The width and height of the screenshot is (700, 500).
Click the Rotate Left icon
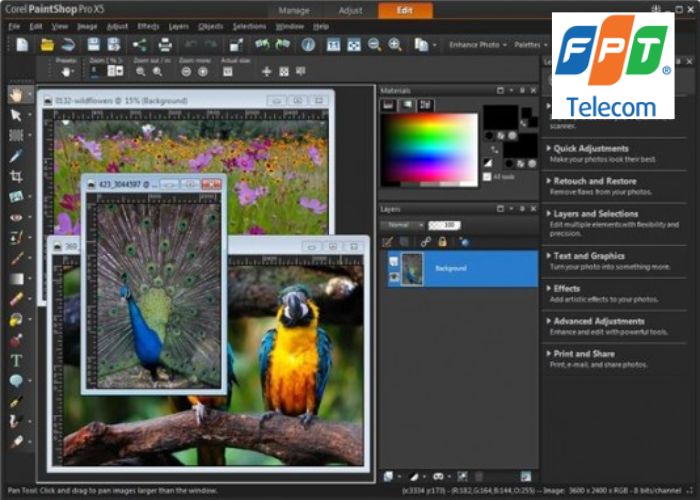tap(262, 45)
